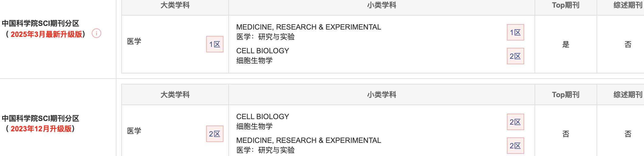Click the 综述期刊 header in the lower table
The width and height of the screenshot is (644, 156).
click(628, 95)
